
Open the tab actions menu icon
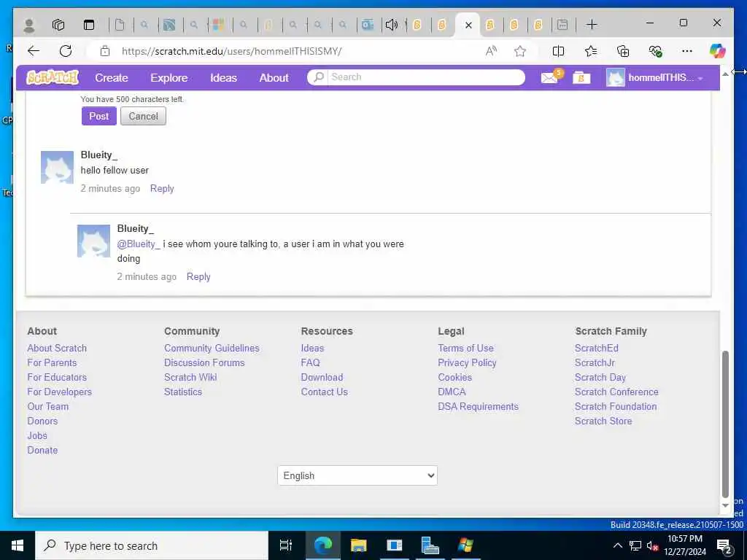pos(88,25)
